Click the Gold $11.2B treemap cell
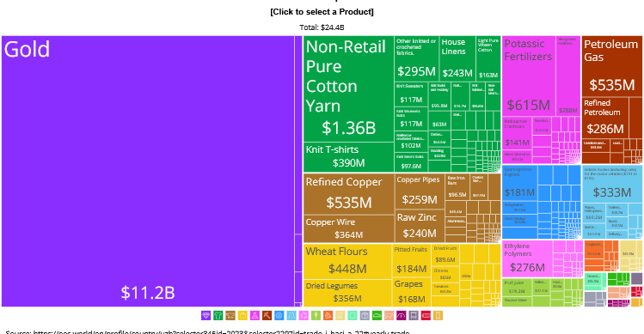 click(x=148, y=171)
